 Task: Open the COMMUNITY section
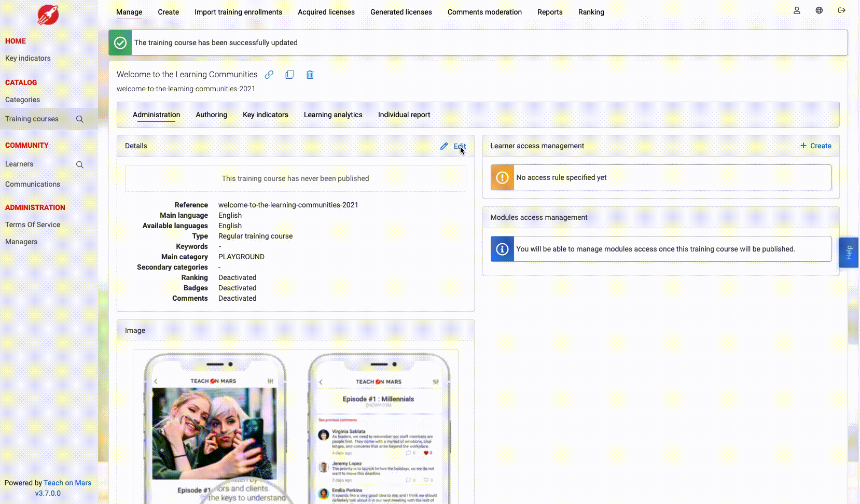27,145
